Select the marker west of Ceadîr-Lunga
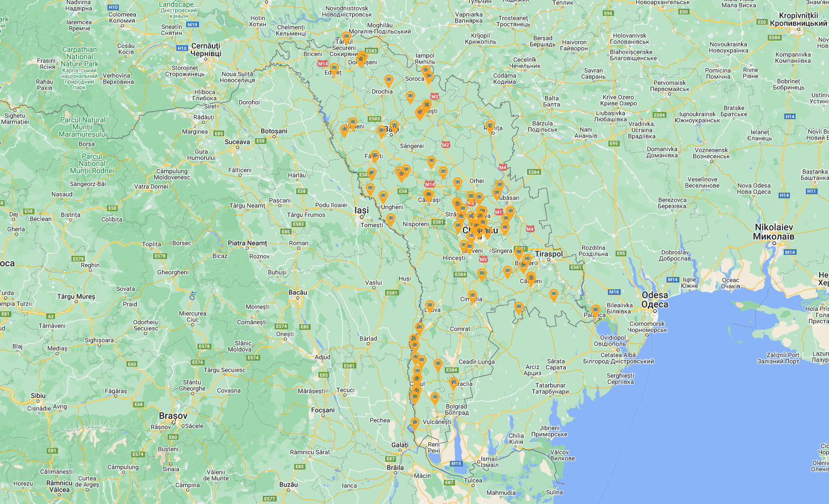The image size is (829, 504). pyautogui.click(x=438, y=365)
